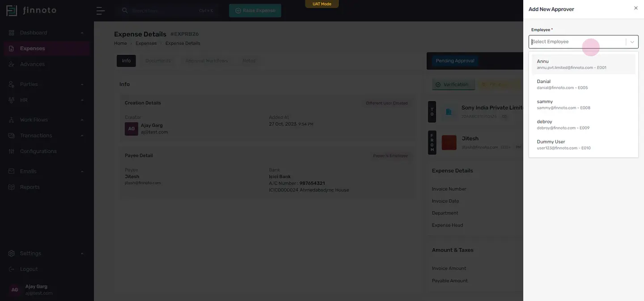Click the Jitesh red avatar thumbnail

click(x=449, y=142)
